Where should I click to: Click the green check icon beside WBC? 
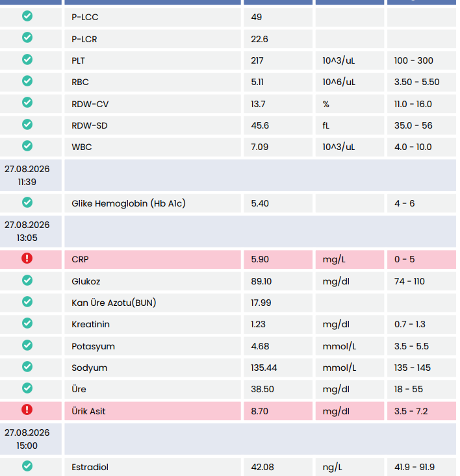[x=27, y=145]
